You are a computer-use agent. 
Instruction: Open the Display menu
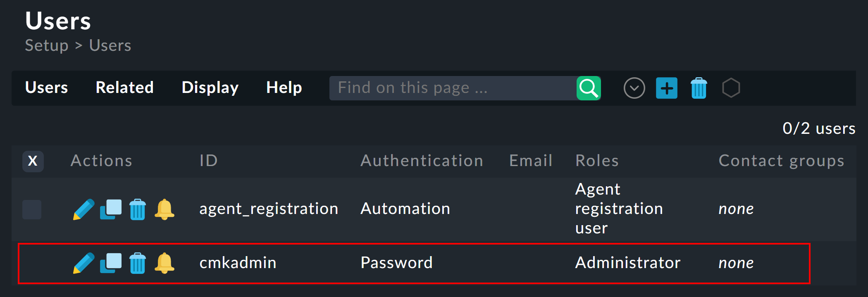[210, 88]
